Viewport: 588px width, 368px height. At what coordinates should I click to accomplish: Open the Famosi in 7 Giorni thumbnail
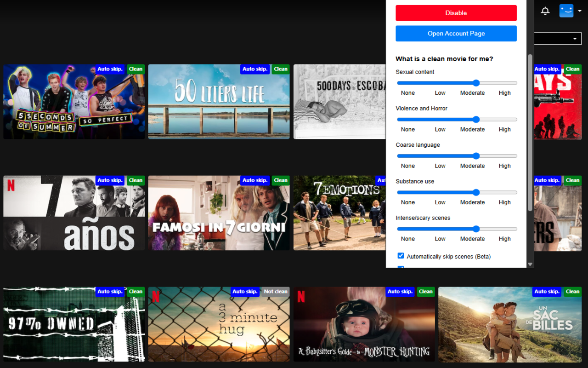click(x=219, y=213)
